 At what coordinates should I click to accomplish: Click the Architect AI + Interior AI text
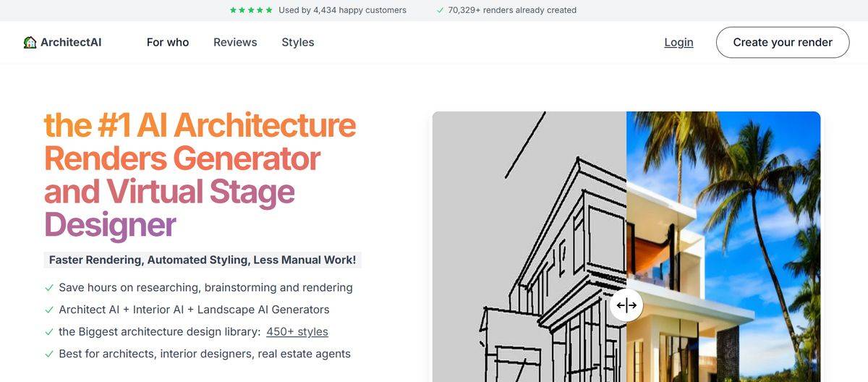(194, 310)
